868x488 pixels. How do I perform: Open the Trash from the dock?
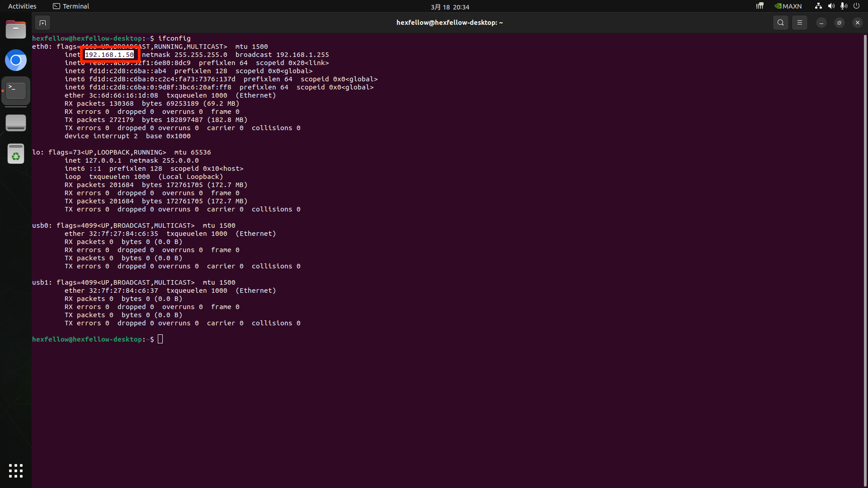point(16,154)
